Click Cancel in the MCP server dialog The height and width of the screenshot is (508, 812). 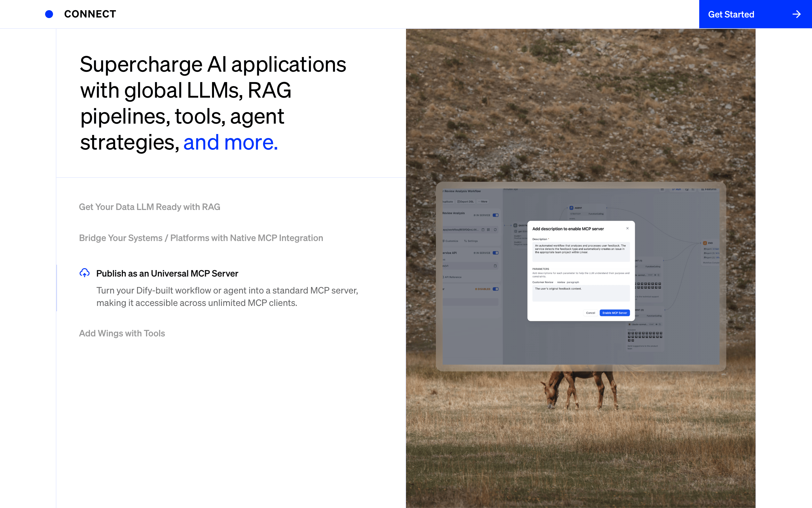coord(591,313)
